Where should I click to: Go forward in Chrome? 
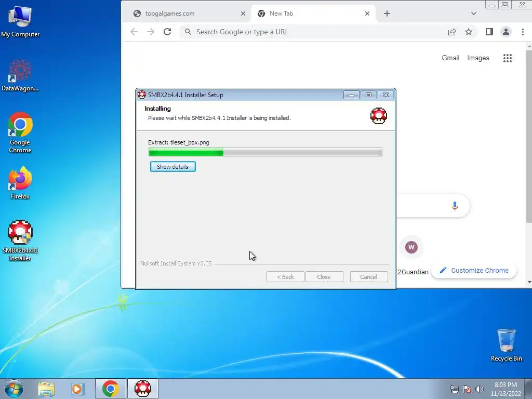click(x=151, y=32)
